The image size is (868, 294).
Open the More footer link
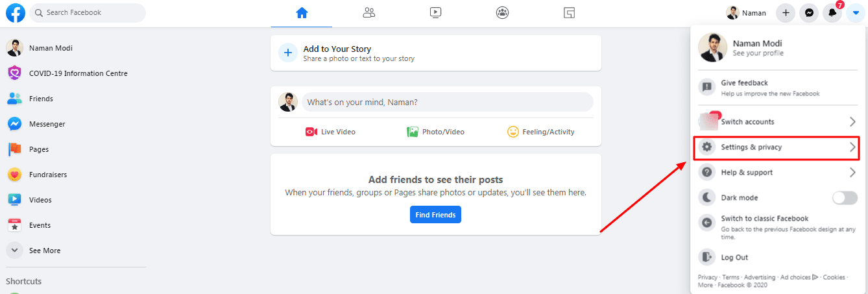pos(705,285)
